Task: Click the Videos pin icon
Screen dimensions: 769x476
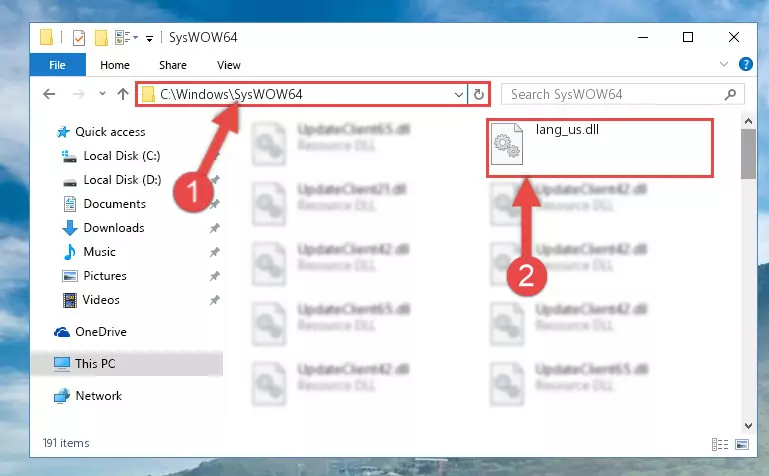Action: 214,300
